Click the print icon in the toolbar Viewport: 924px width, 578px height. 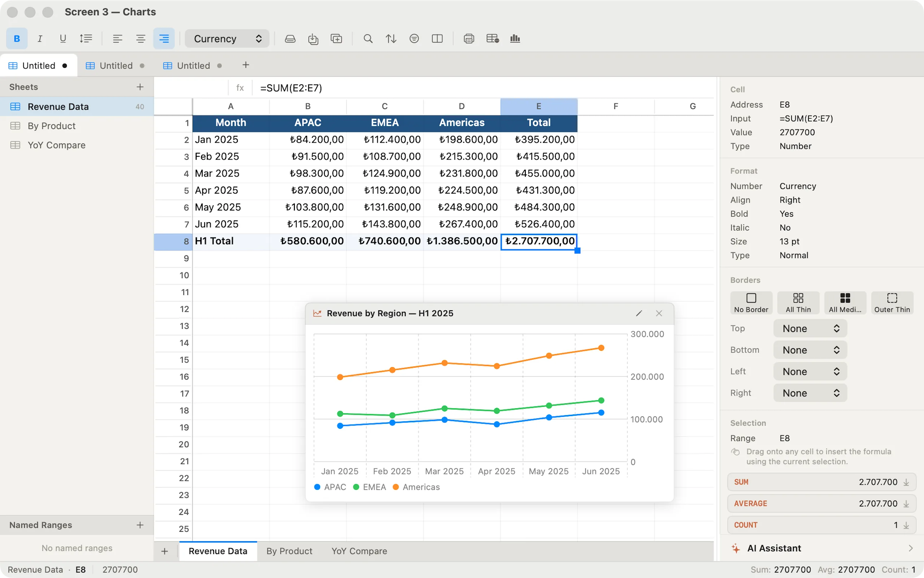pyautogui.click(x=469, y=39)
